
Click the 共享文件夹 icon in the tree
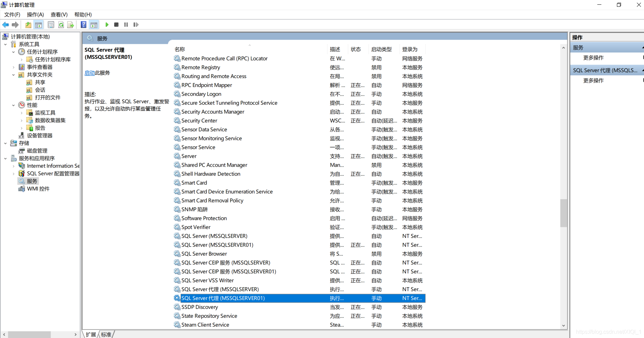tap(22, 75)
